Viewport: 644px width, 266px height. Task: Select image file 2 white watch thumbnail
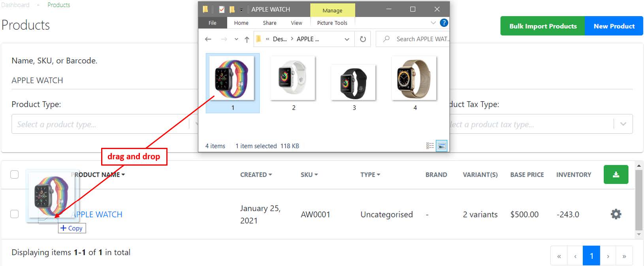[293, 78]
